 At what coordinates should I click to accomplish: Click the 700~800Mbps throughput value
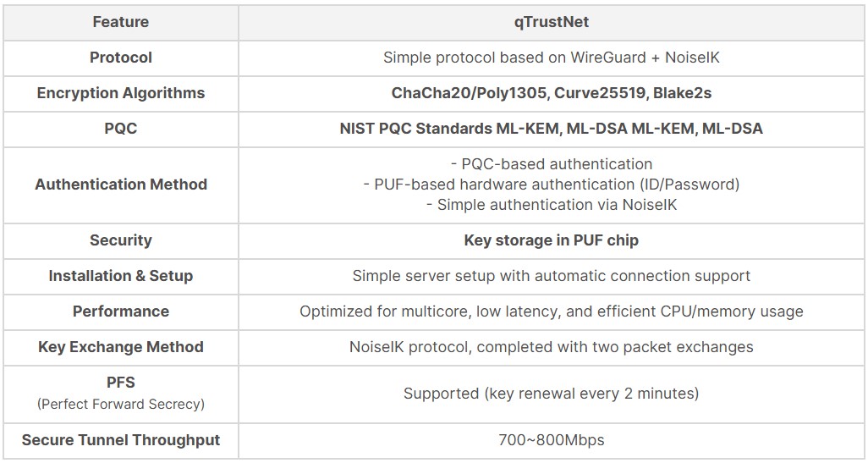[x=551, y=440]
